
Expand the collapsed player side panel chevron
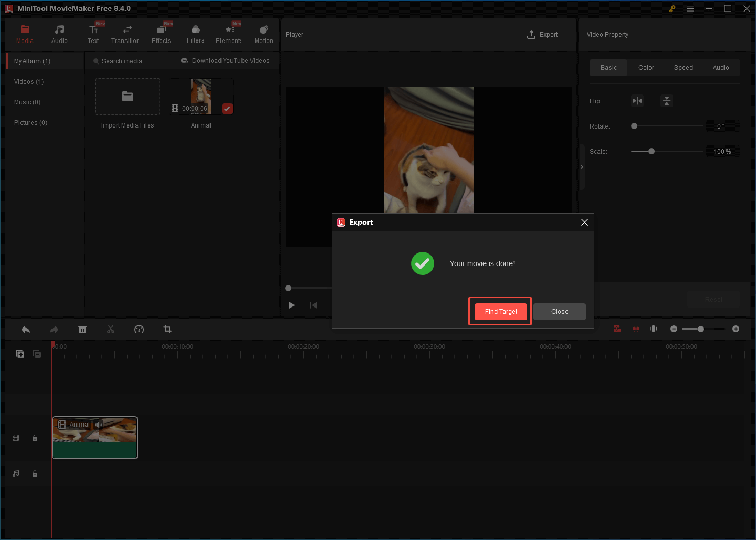(582, 166)
